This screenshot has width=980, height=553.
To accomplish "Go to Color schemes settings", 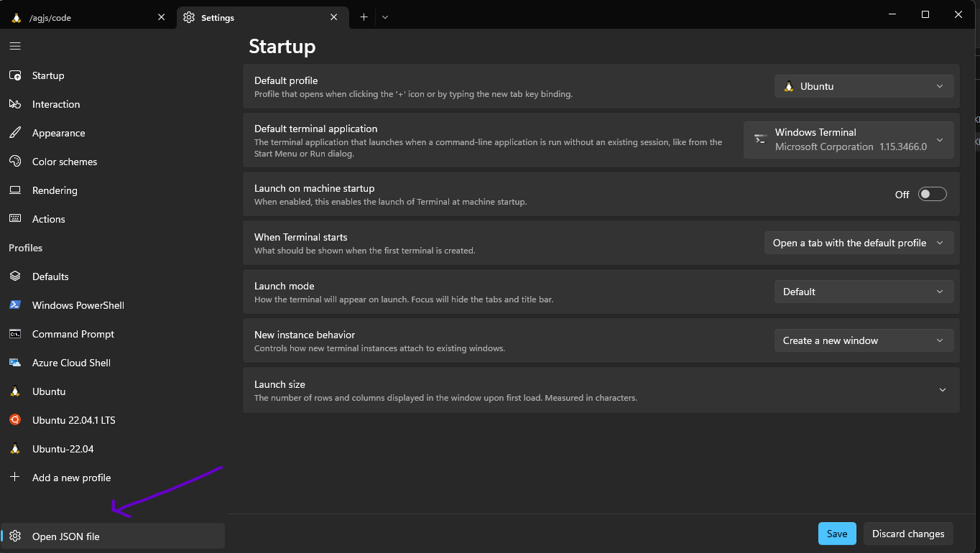I will (113, 162).
